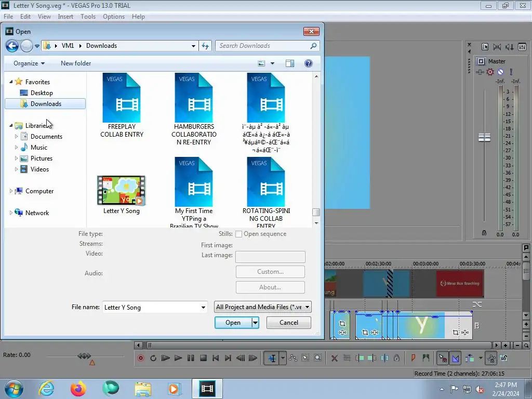Screen dimensions: 532x399
Task: Toggle Loop Playback in transport bar
Action: 153,358
